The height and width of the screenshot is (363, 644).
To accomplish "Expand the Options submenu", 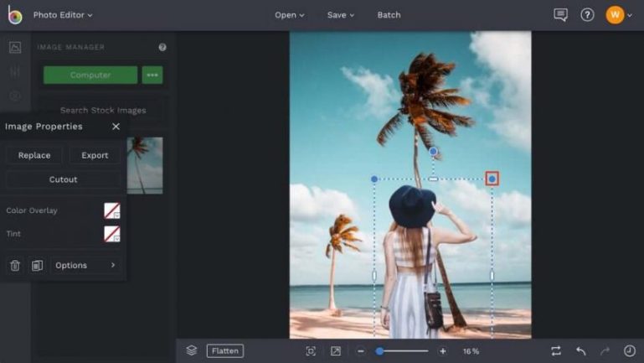I will 86,266.
